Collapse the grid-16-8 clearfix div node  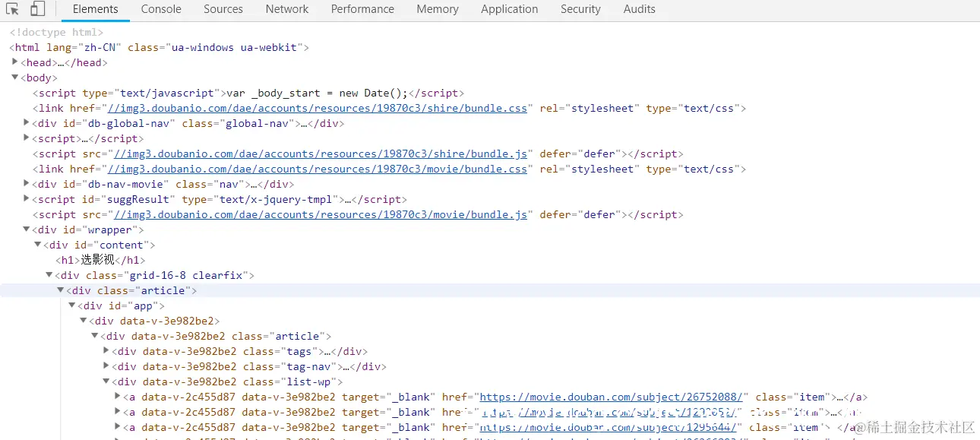(x=49, y=275)
